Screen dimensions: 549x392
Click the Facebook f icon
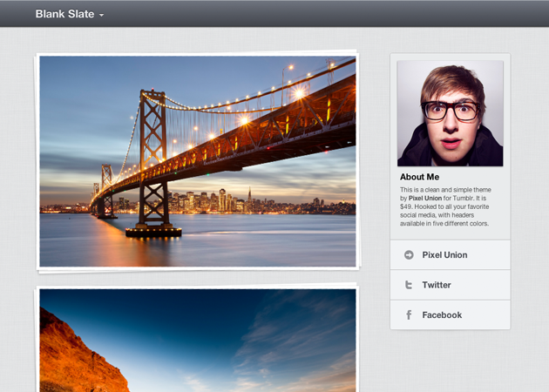pyautogui.click(x=409, y=315)
